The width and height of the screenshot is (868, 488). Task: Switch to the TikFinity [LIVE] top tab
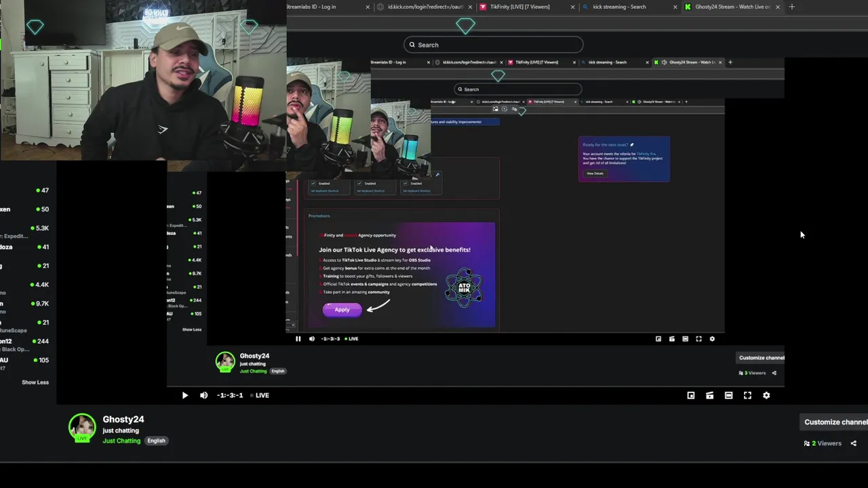pyautogui.click(x=519, y=7)
